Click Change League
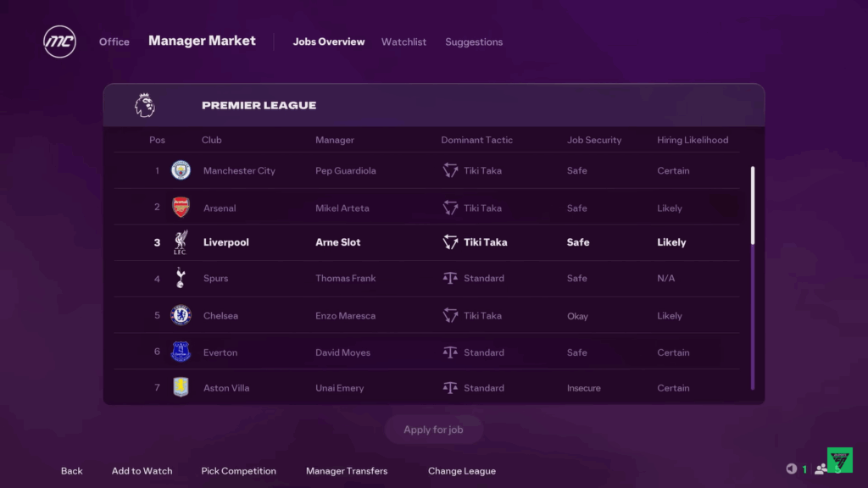The width and height of the screenshot is (868, 488). [462, 471]
